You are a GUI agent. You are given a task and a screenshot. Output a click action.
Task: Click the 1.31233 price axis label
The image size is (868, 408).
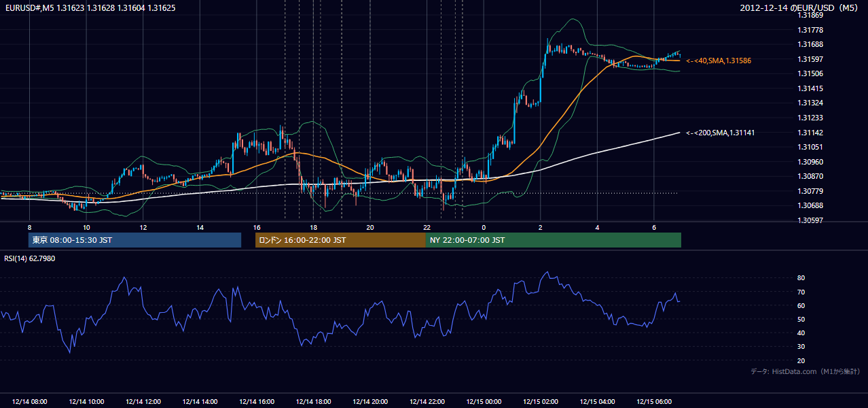810,118
